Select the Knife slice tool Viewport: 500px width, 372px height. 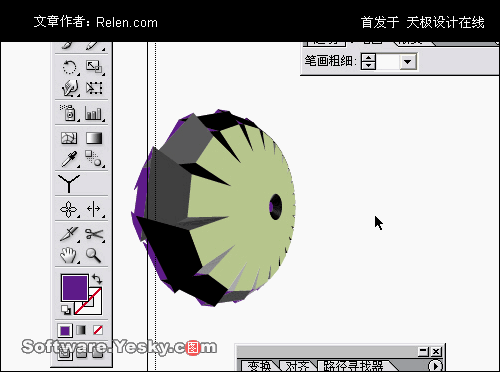click(69, 234)
